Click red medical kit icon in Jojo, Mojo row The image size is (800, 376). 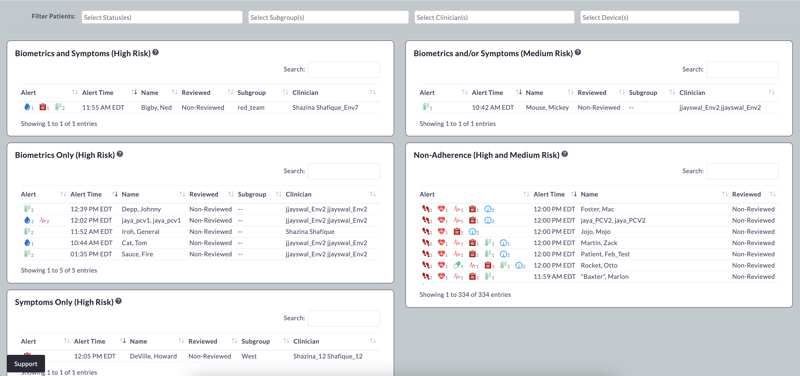pos(457,232)
